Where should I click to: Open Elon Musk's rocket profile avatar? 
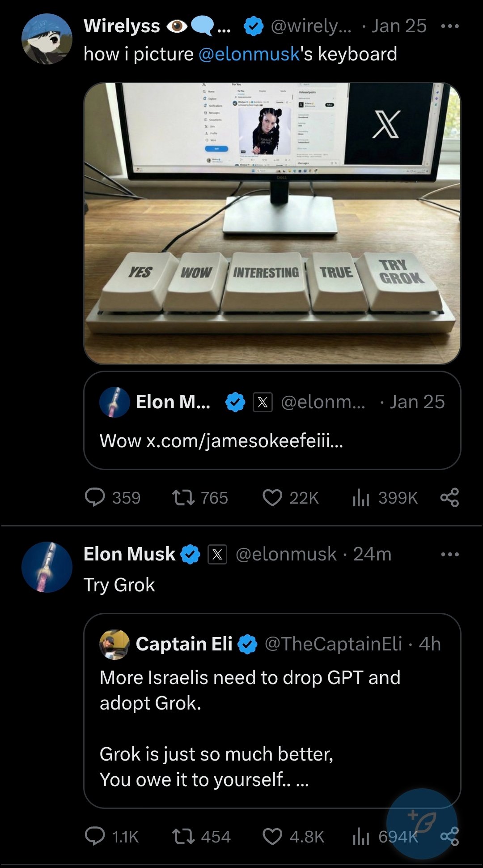point(47,567)
